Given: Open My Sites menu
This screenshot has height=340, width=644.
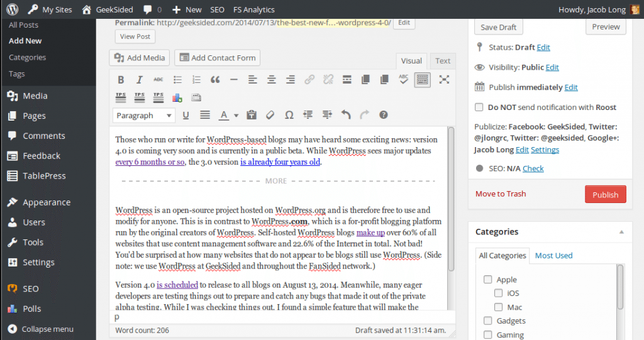Looking at the screenshot, I should click(x=50, y=9).
